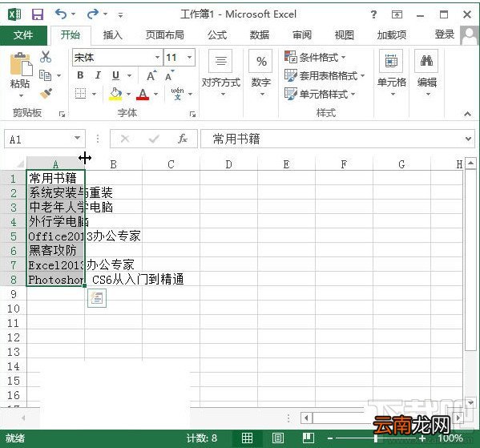Collapse the ribbon with chevron
Screen dimensions: 480x448
pos(467,115)
